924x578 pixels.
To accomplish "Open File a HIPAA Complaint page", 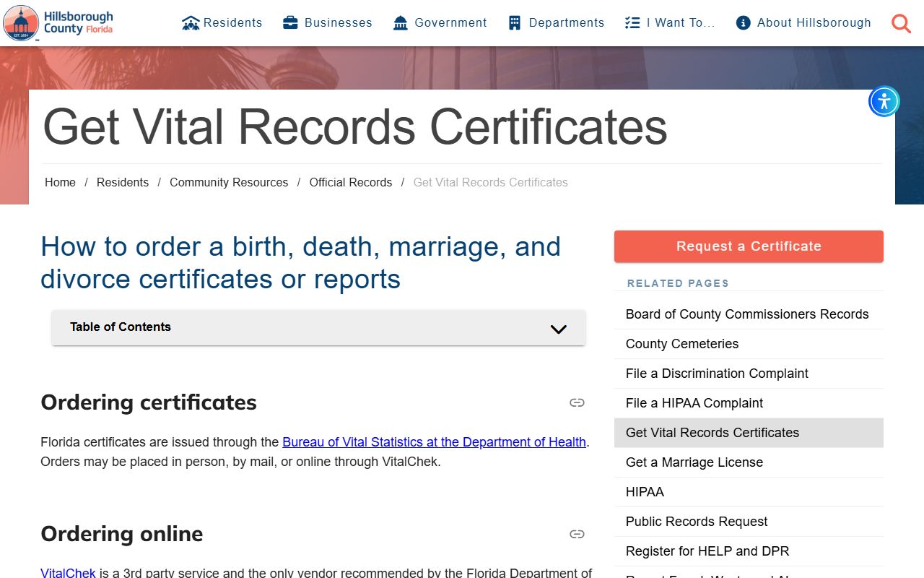I will tap(749, 403).
